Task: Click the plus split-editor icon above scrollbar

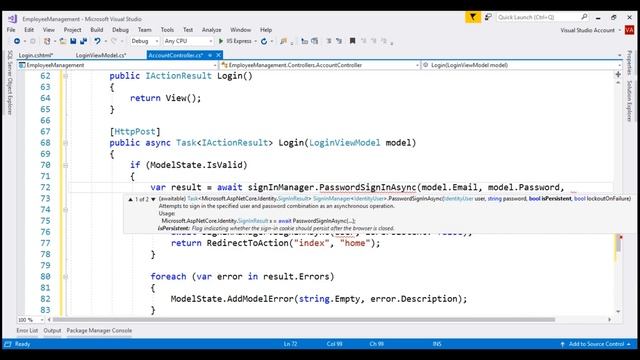Action: pos(618,75)
